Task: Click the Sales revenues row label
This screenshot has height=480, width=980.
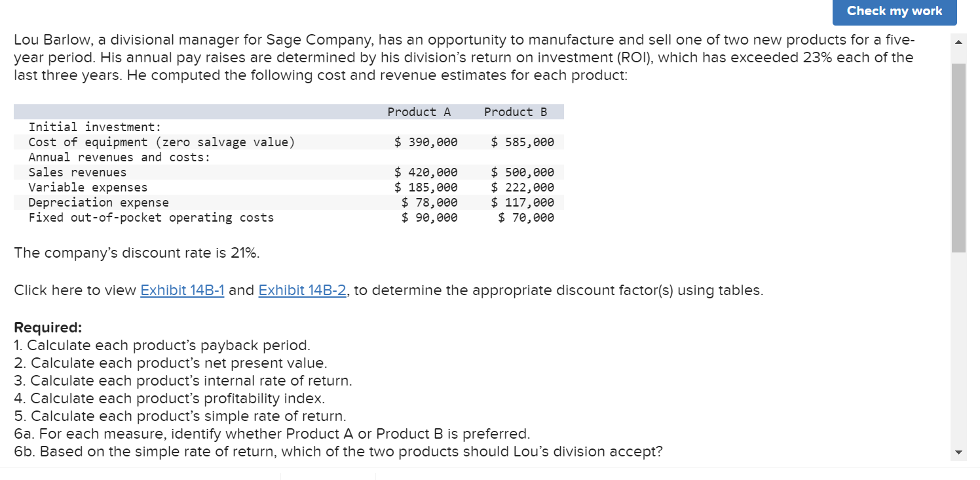Action: tap(77, 172)
